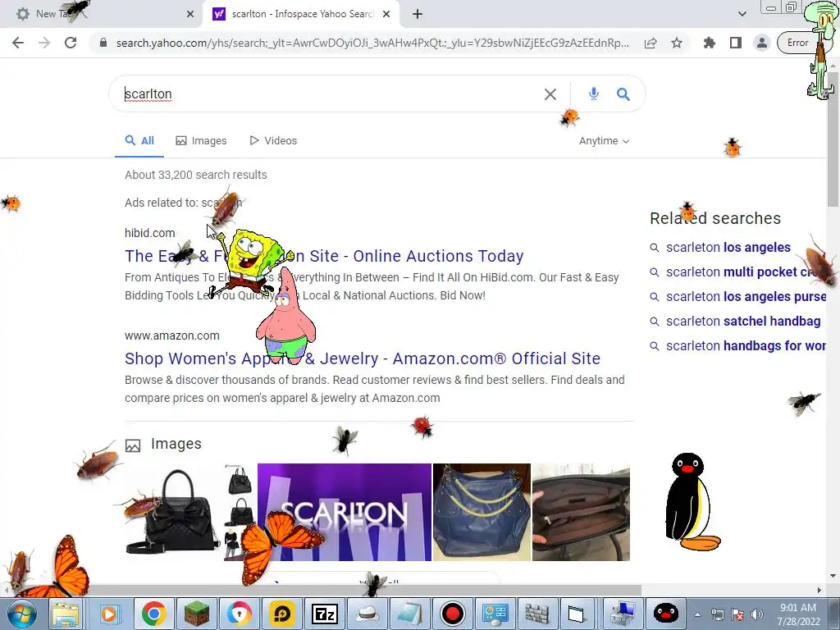Open the Chrome extensions puzzle icon

click(710, 43)
